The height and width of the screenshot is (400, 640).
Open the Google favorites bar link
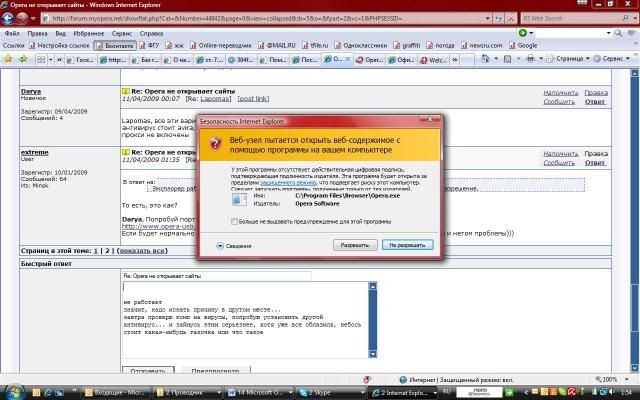pos(523,46)
